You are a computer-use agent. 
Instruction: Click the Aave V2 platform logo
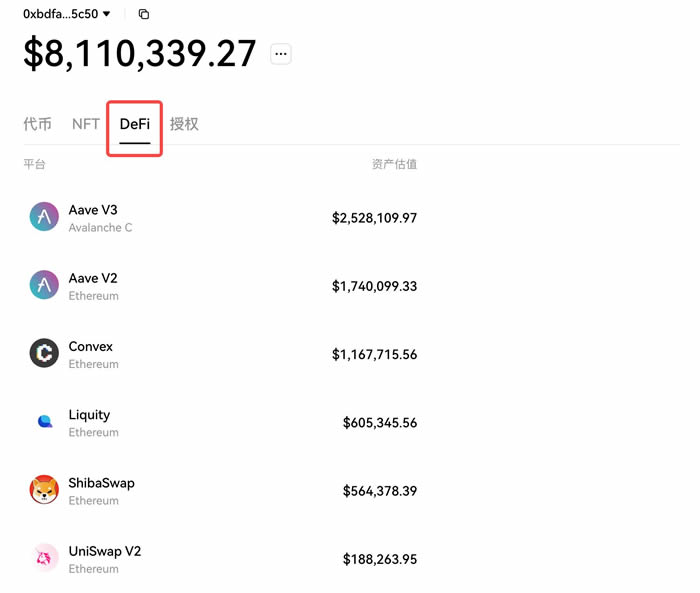coord(44,285)
